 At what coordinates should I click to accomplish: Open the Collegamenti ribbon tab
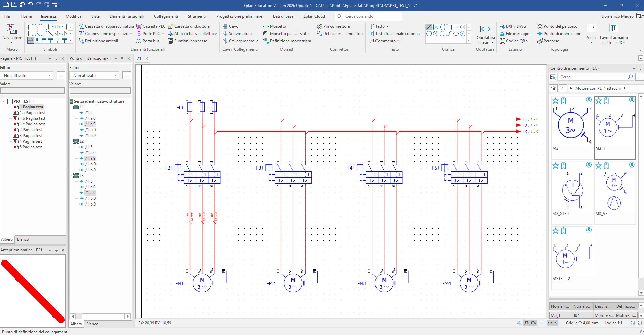coord(166,16)
